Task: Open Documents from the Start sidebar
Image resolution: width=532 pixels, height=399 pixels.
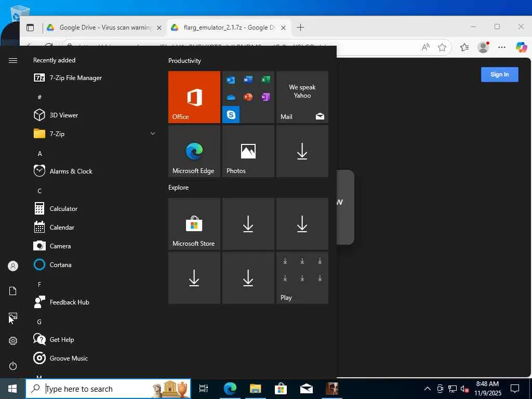Action: pos(13,291)
